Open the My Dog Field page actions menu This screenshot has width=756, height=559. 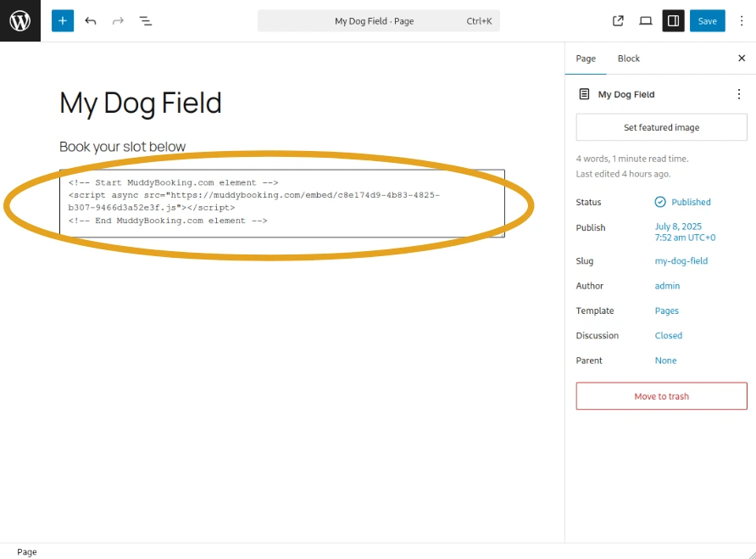click(x=739, y=94)
